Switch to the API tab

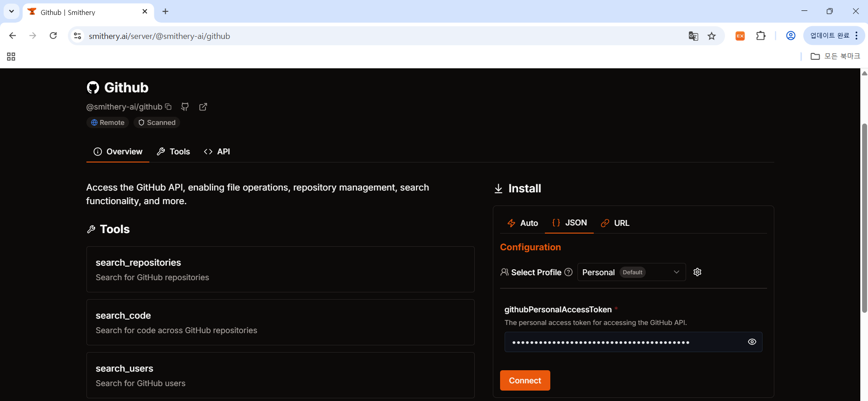click(x=217, y=152)
